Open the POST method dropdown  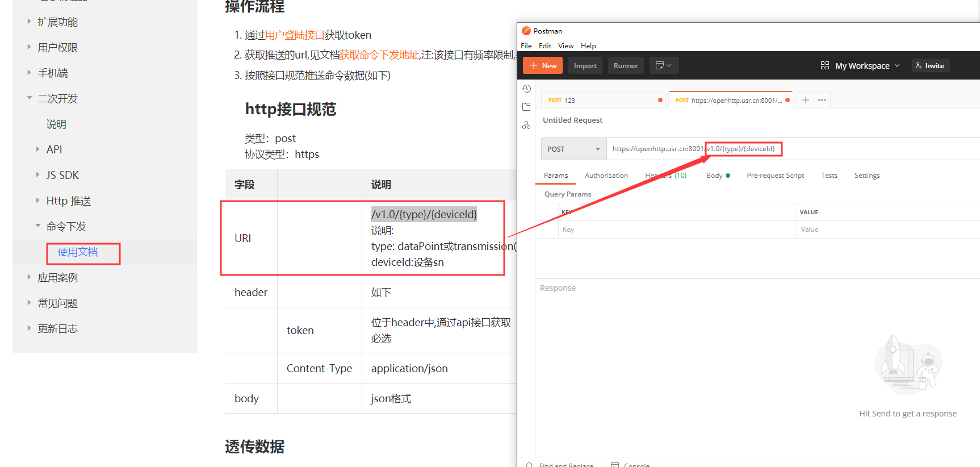tap(573, 149)
